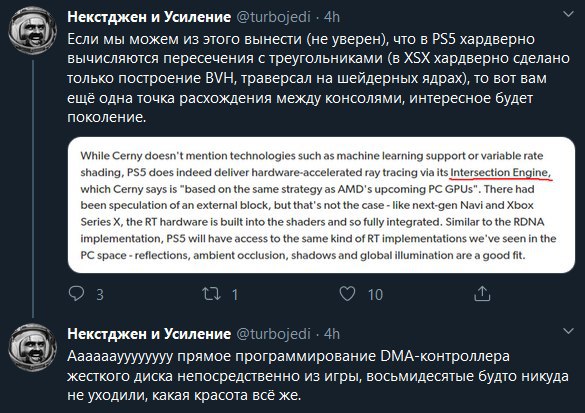The width and height of the screenshot is (585, 413).
Task: Share the first tweet via upload icon
Action: [482, 293]
